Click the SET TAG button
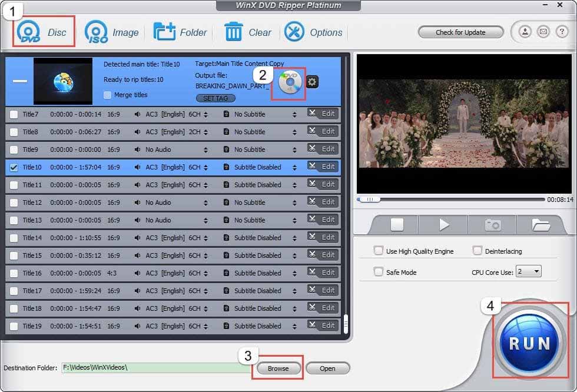This screenshot has height=392, width=577. click(215, 98)
